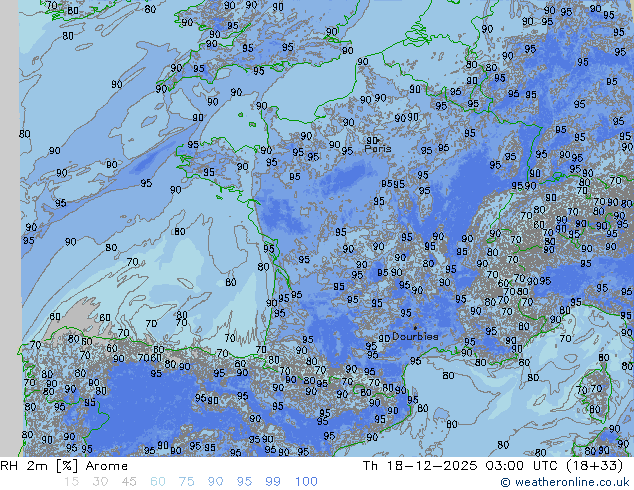Click the '(18+33)' forecast offset text
The height and width of the screenshot is (490, 634).
pos(594,466)
